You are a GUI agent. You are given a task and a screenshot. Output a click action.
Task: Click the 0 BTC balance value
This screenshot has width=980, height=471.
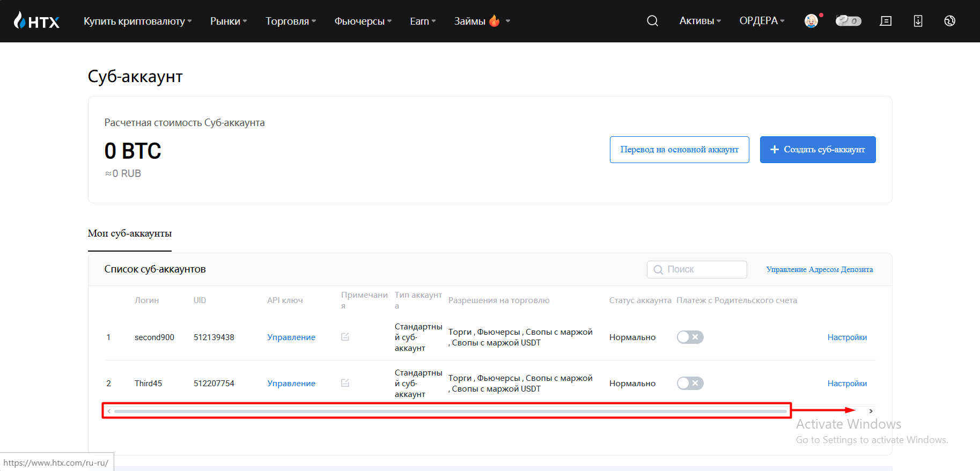132,151
